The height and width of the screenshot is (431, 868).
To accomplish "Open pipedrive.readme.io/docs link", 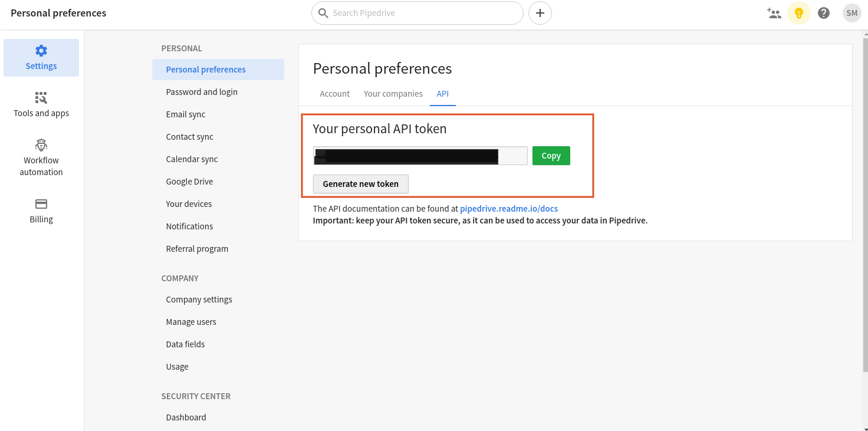I will tap(509, 209).
